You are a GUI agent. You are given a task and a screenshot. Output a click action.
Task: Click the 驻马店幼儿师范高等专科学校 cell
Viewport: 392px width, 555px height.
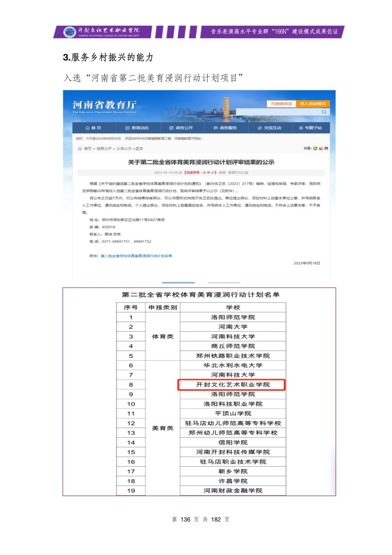point(233,423)
